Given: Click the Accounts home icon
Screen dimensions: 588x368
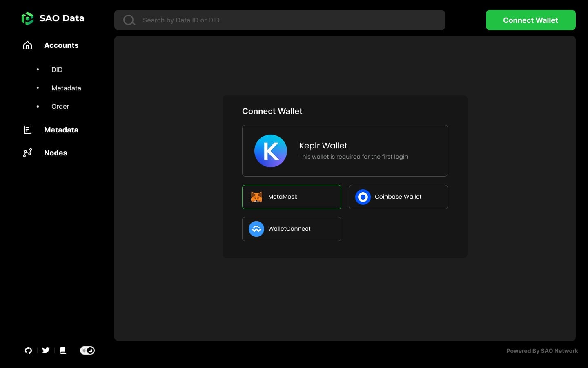Looking at the screenshot, I should tap(27, 45).
